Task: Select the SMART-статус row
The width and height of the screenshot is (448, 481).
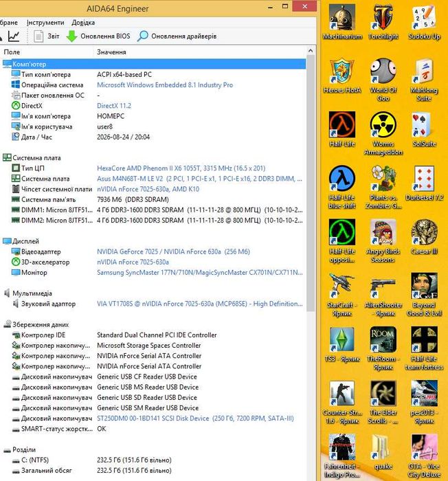Action: [x=153, y=429]
